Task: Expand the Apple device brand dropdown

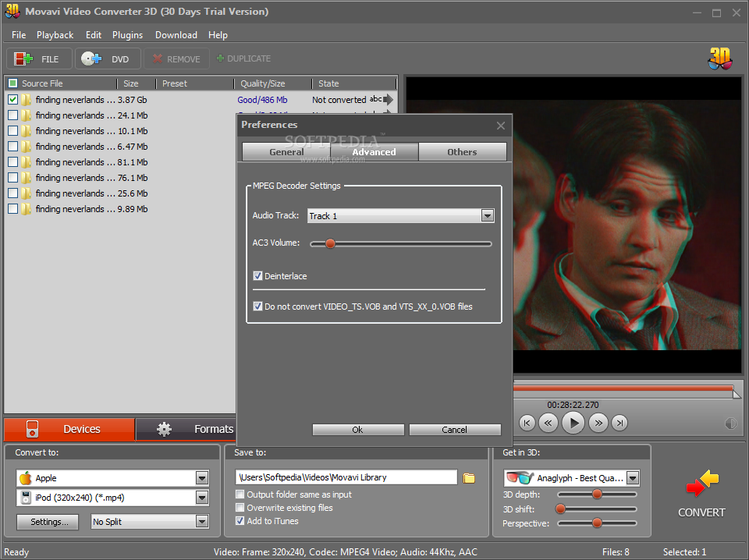Action: pos(202,478)
